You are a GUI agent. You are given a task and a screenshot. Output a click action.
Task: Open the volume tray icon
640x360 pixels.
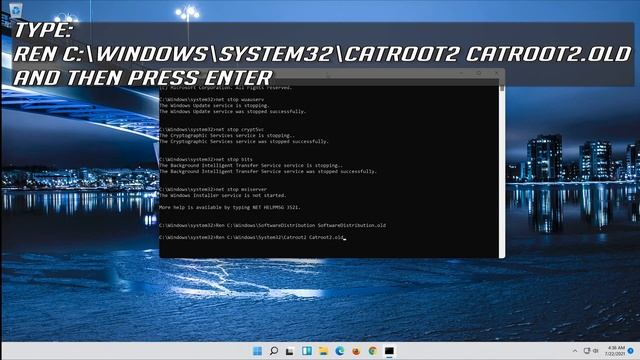click(596, 351)
